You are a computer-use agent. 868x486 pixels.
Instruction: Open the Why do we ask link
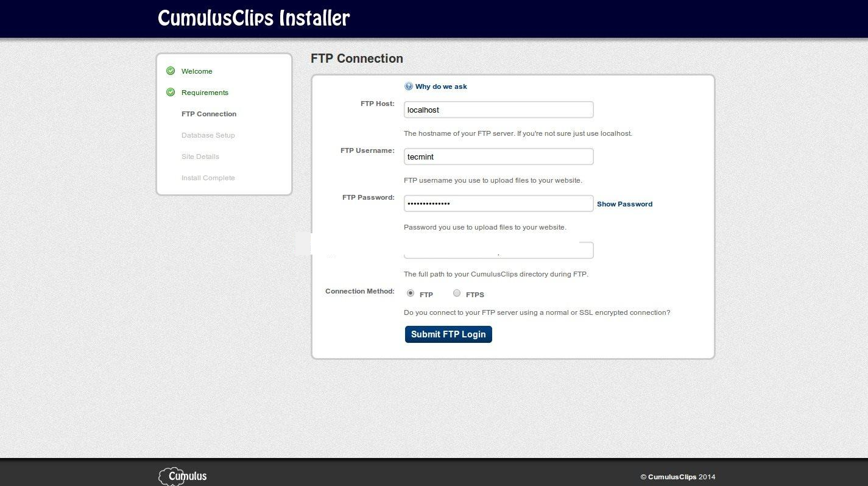(x=441, y=86)
